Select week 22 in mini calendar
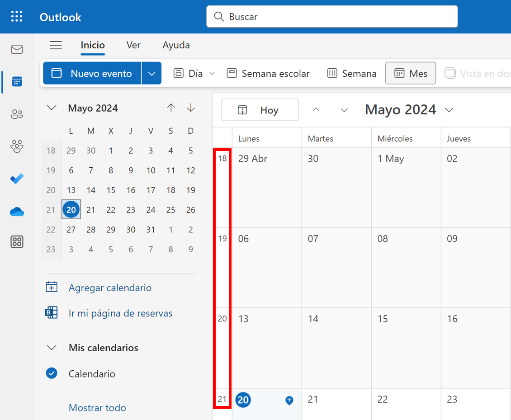The height and width of the screenshot is (420, 511). point(51,230)
